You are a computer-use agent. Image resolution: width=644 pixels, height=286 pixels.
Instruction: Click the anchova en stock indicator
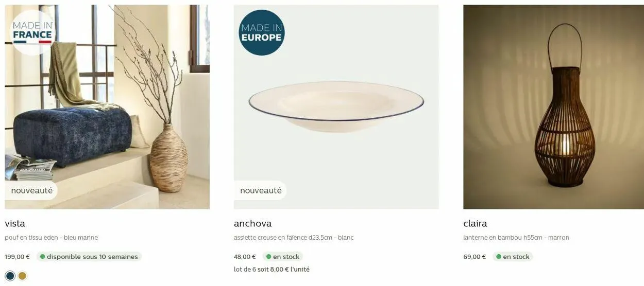tap(282, 257)
